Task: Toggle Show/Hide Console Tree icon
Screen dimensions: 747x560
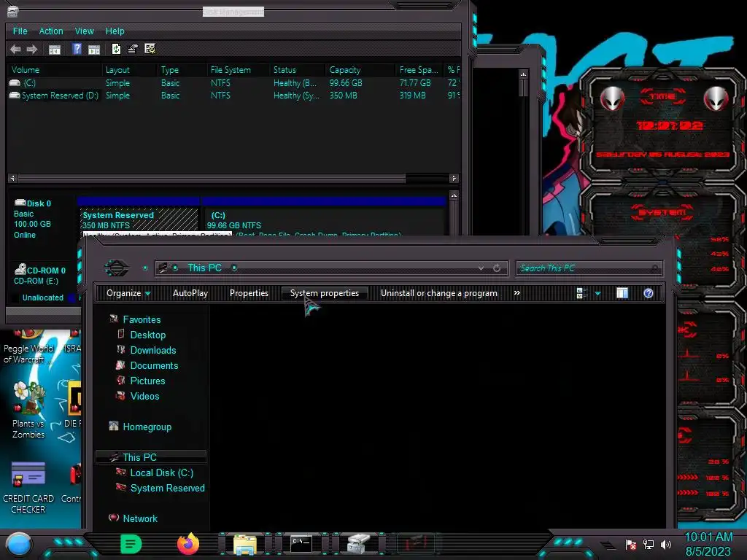Action: 55,49
